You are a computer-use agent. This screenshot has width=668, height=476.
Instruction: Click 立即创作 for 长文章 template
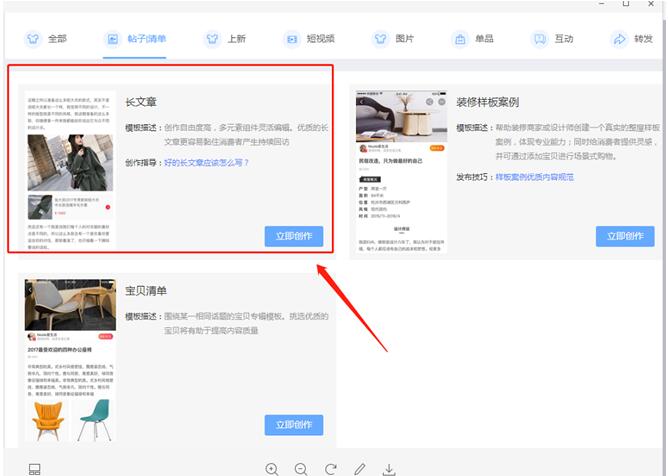(294, 236)
